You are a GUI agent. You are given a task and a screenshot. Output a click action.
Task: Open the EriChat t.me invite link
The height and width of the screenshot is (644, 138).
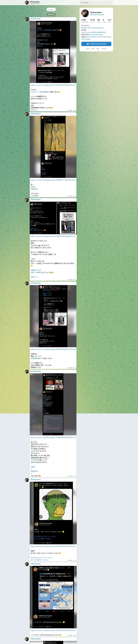pyautogui.click(x=94, y=32)
